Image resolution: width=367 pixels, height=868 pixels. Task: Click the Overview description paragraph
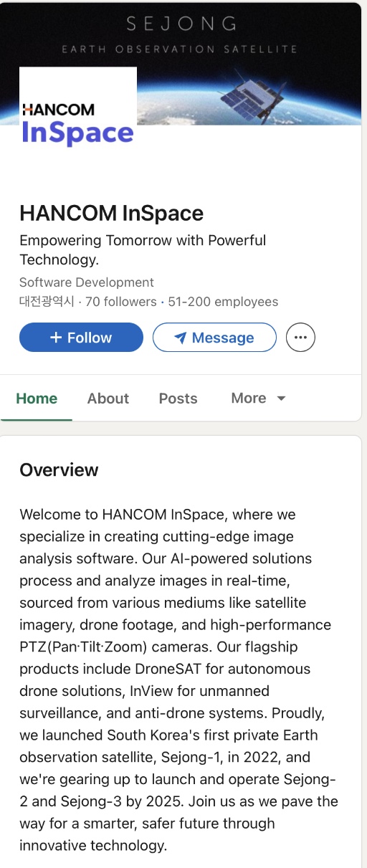coord(179,679)
